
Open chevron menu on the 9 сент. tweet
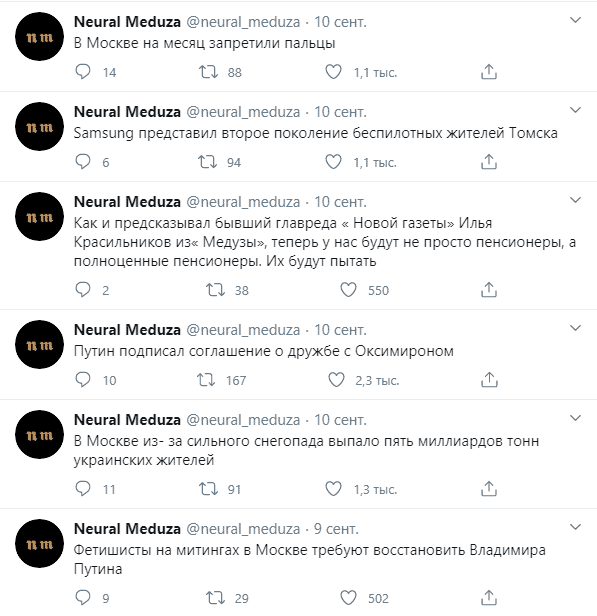(x=575, y=527)
